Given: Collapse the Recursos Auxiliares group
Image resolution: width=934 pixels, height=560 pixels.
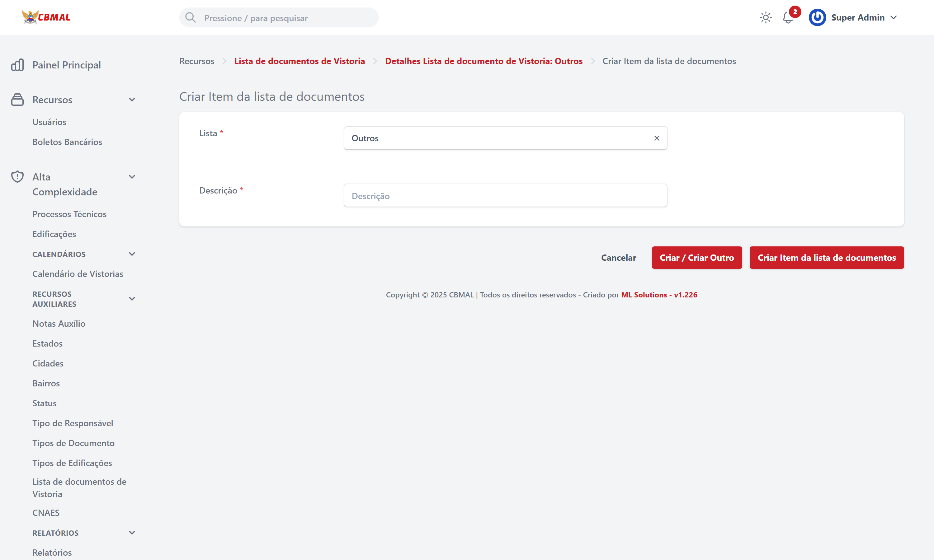Looking at the screenshot, I should [132, 298].
